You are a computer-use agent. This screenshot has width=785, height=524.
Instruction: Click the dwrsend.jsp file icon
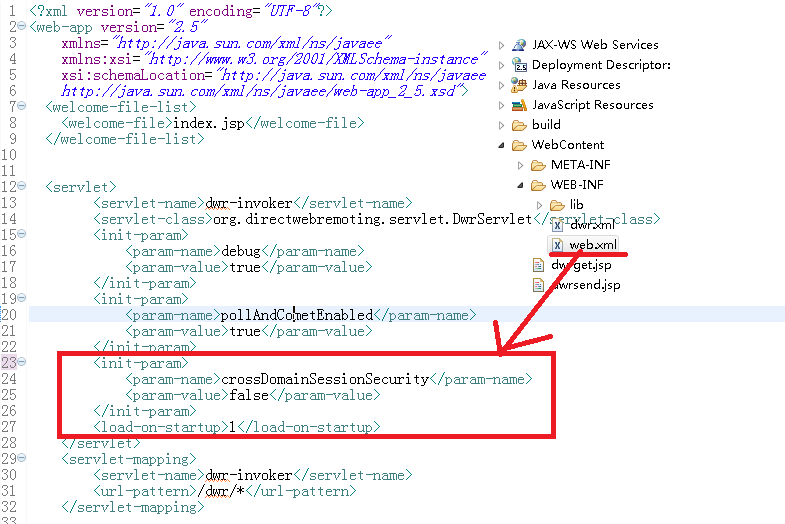click(x=538, y=285)
